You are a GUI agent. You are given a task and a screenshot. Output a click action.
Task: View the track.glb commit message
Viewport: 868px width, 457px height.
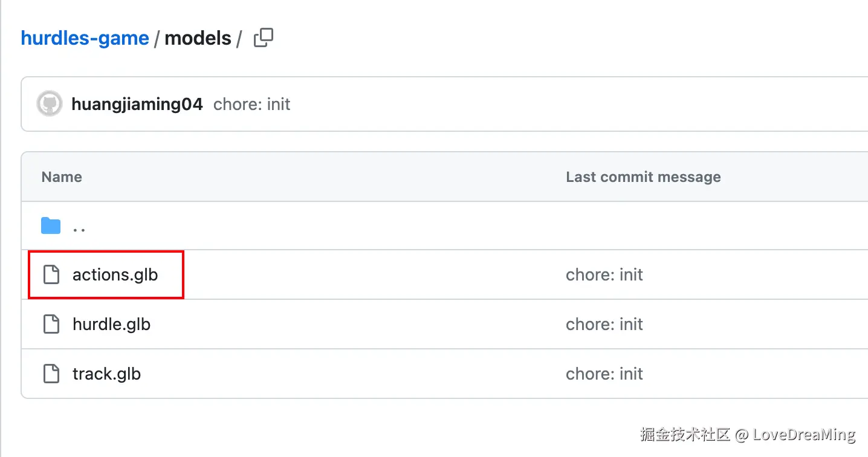(604, 374)
